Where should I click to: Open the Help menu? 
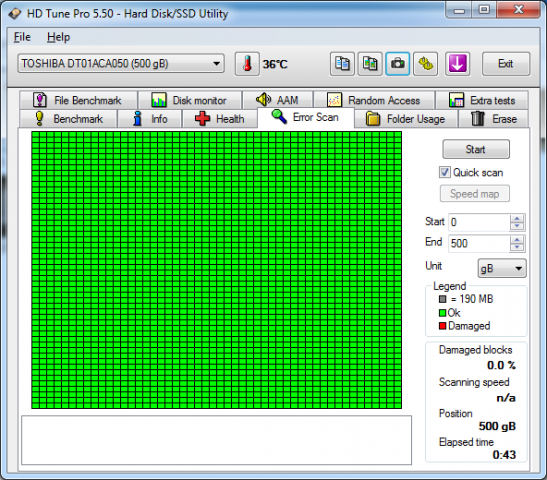pyautogui.click(x=58, y=37)
